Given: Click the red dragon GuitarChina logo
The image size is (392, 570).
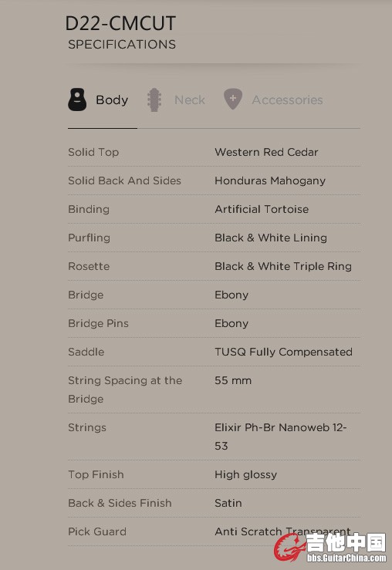Looking at the screenshot, I should tap(290, 547).
